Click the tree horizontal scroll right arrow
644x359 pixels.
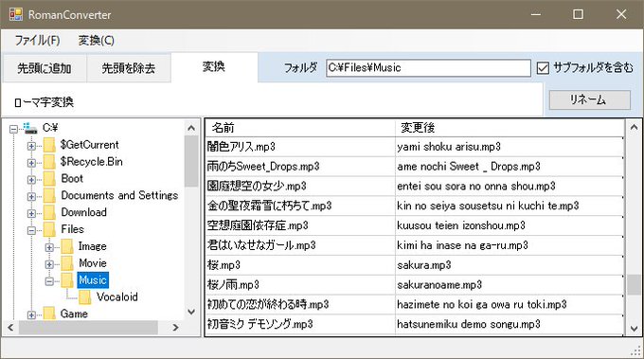click(x=176, y=328)
